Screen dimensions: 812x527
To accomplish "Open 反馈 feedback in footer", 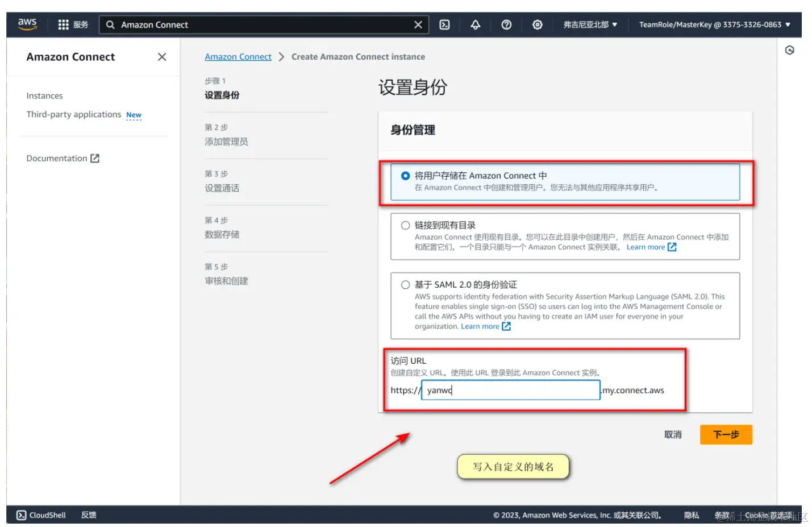I will pyautogui.click(x=89, y=515).
